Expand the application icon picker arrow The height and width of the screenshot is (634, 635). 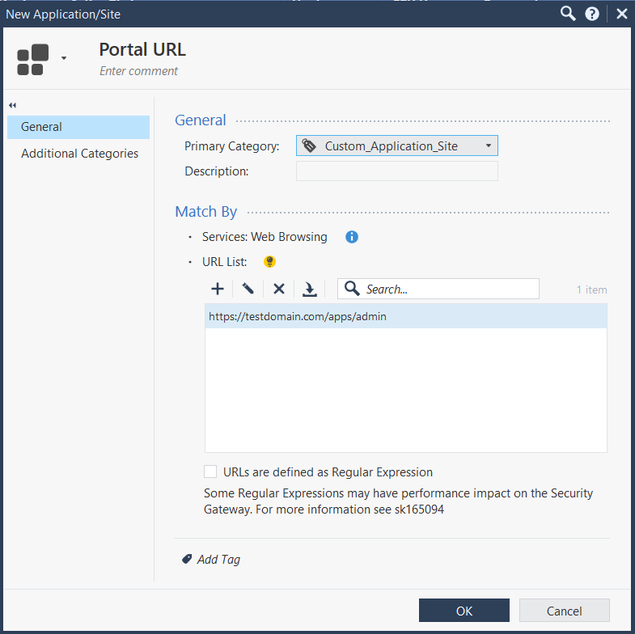(x=64, y=59)
